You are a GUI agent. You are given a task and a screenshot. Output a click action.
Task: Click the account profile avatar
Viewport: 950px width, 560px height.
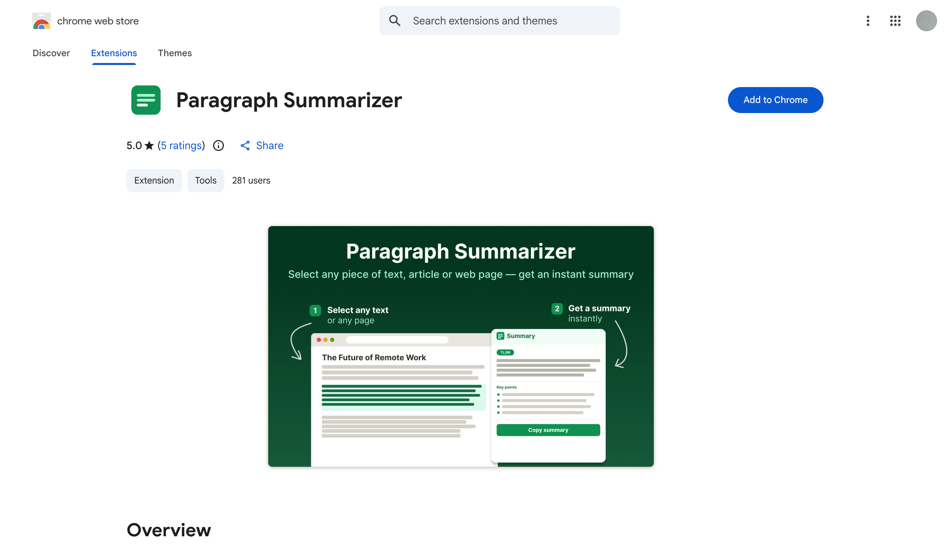926,21
